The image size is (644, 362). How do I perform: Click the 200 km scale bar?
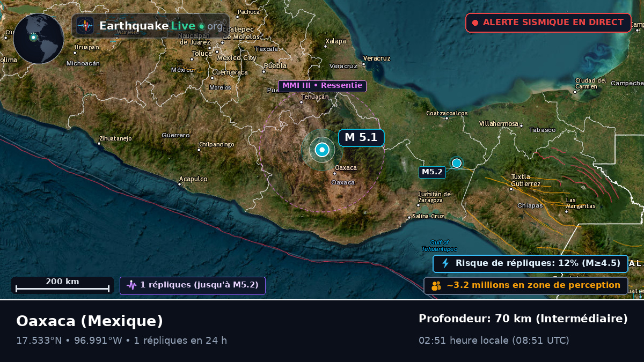coord(62,285)
